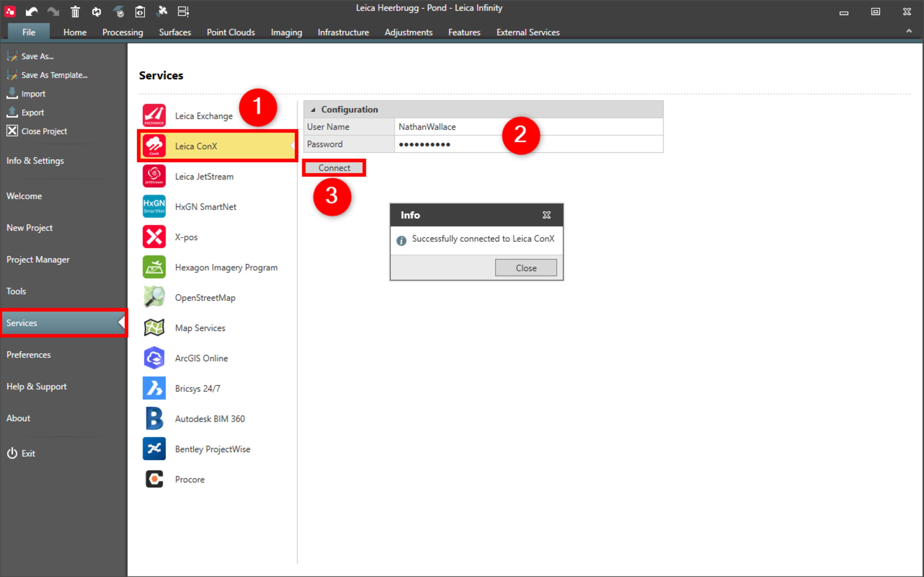Open Info & Settings page

pos(35,161)
